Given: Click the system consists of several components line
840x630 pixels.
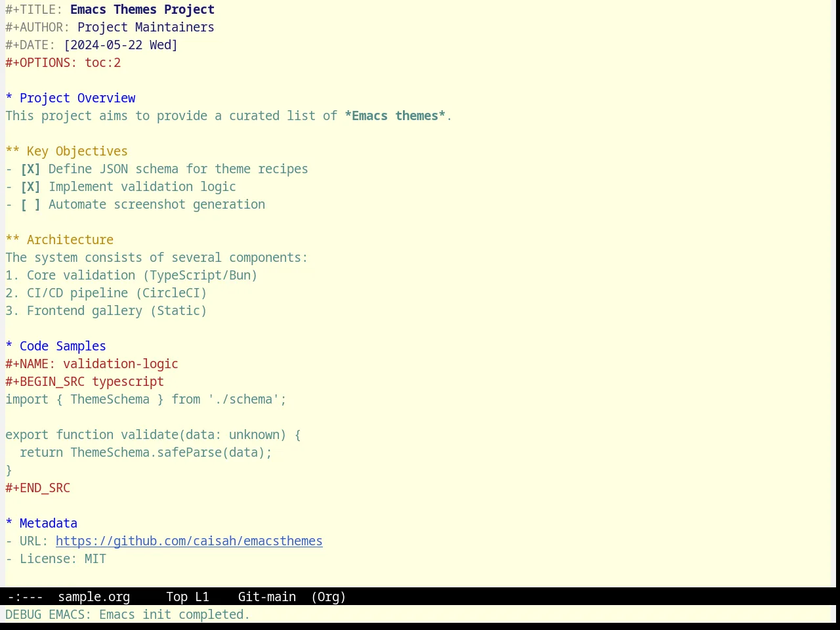Looking at the screenshot, I should point(156,257).
